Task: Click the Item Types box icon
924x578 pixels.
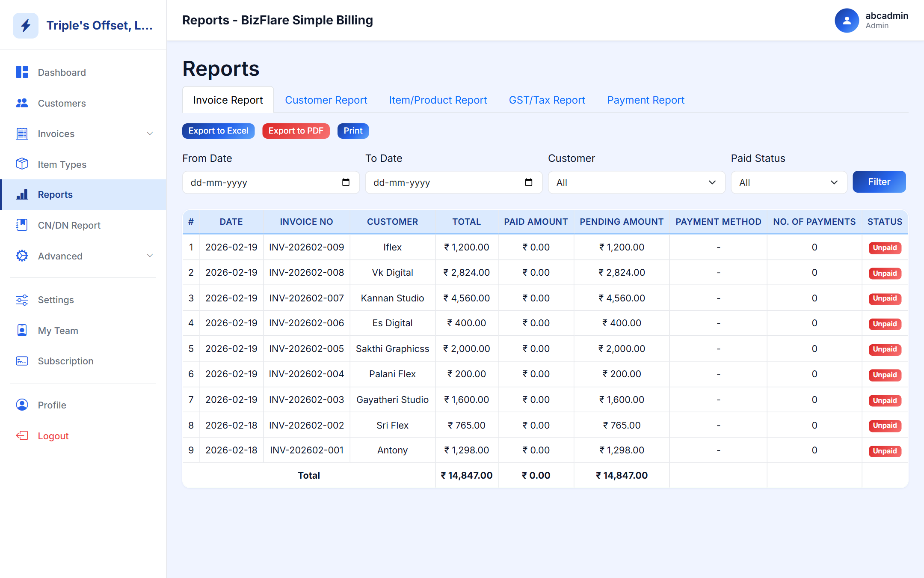Action: (x=22, y=164)
